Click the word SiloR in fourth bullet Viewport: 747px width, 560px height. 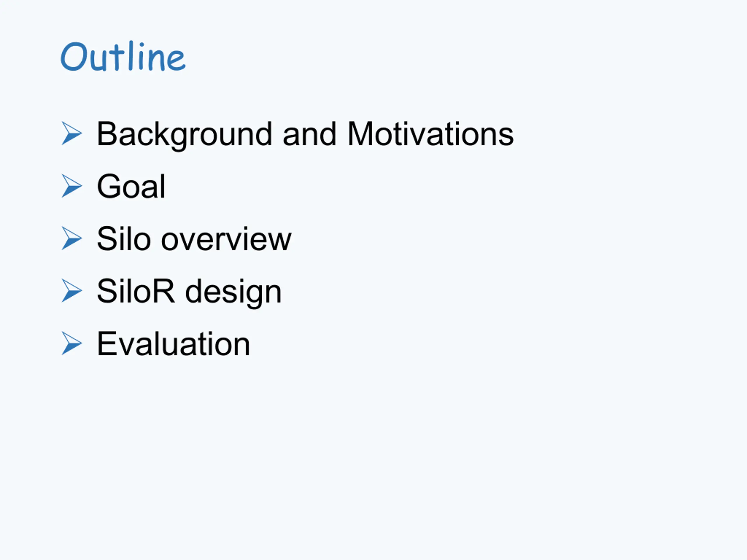click(x=136, y=291)
